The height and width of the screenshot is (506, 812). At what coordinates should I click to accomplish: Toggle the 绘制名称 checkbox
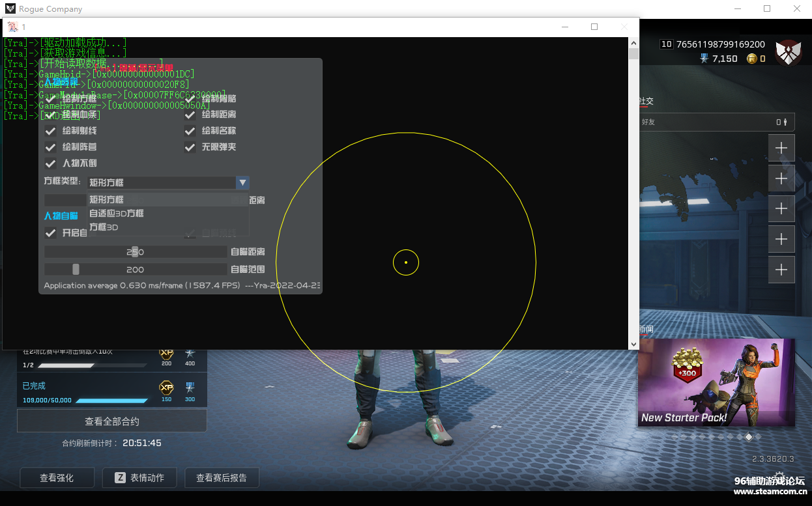pos(190,131)
